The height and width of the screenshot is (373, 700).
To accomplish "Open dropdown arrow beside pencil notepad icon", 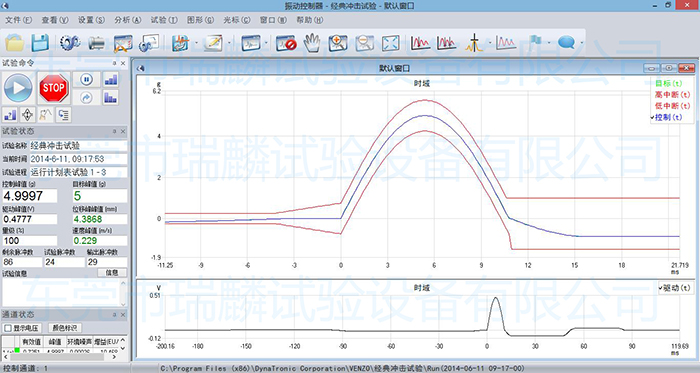I will point(229,43).
